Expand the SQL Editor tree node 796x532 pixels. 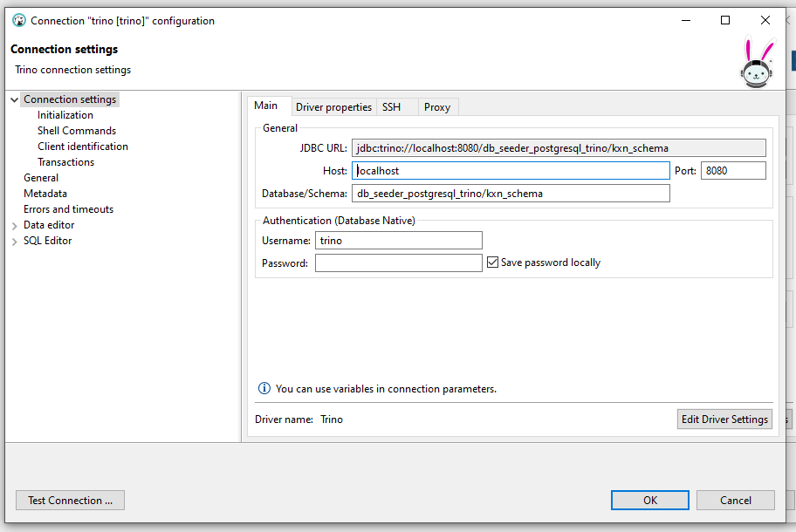[x=14, y=242]
